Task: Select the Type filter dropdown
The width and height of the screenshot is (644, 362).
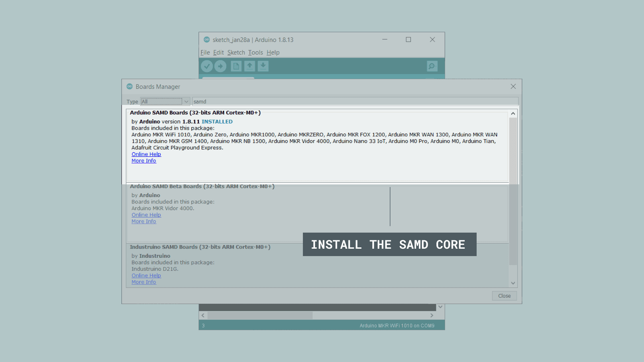Action: (x=164, y=101)
